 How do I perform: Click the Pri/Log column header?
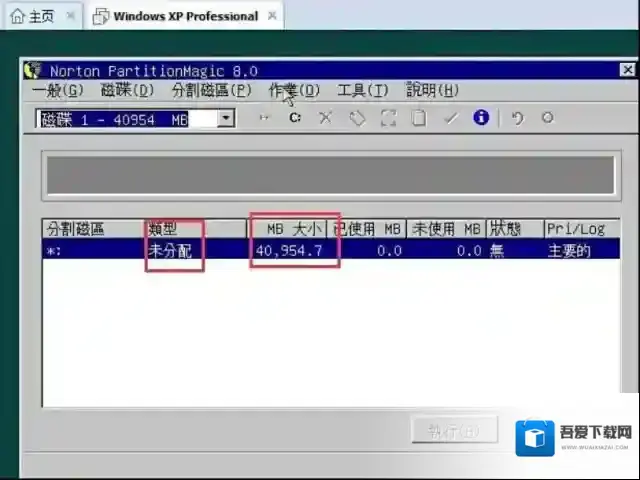coord(582,229)
